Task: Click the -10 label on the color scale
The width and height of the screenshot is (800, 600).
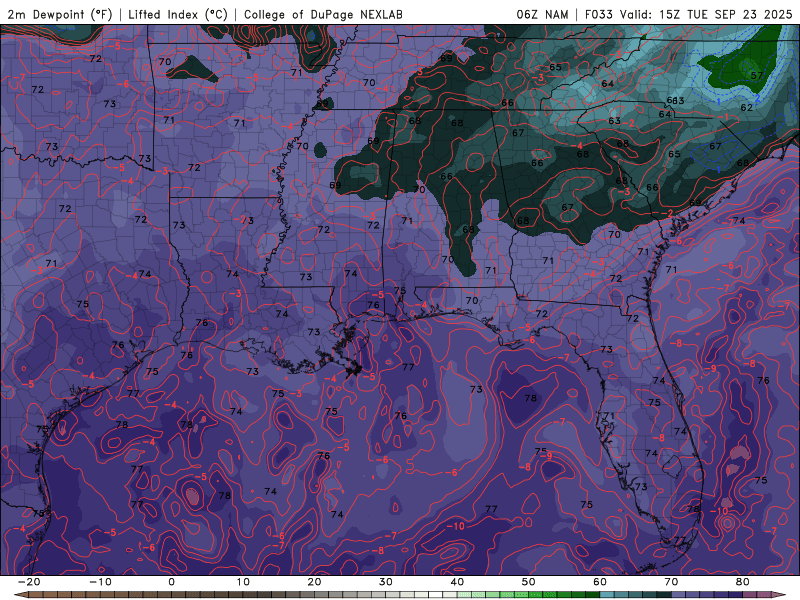Action: pyautogui.click(x=100, y=582)
